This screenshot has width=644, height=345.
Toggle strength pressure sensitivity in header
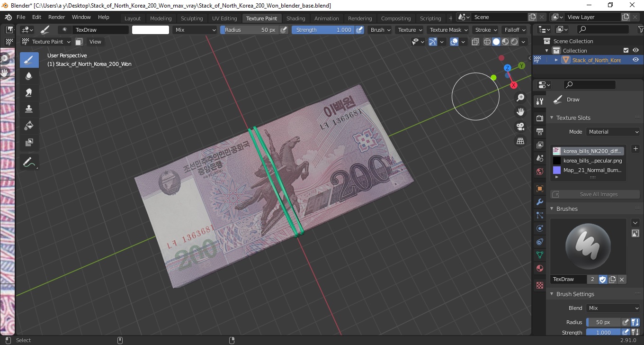(359, 30)
